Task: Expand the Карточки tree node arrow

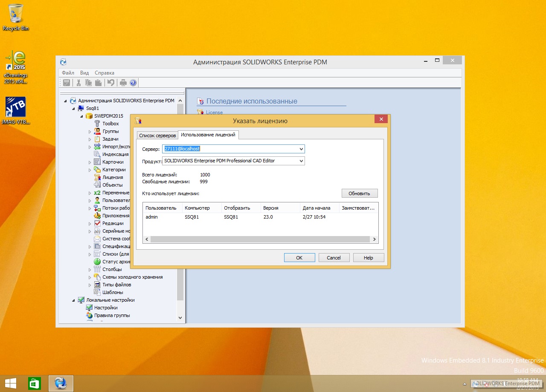Action: [x=90, y=162]
